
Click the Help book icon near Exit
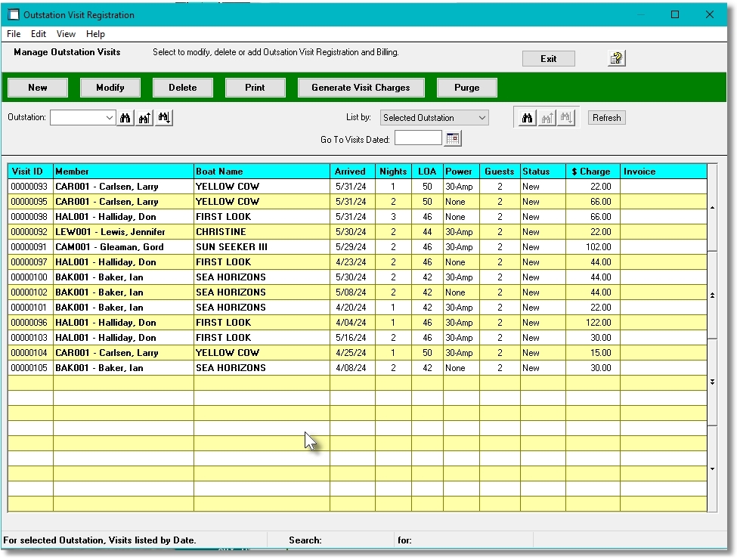pos(616,57)
